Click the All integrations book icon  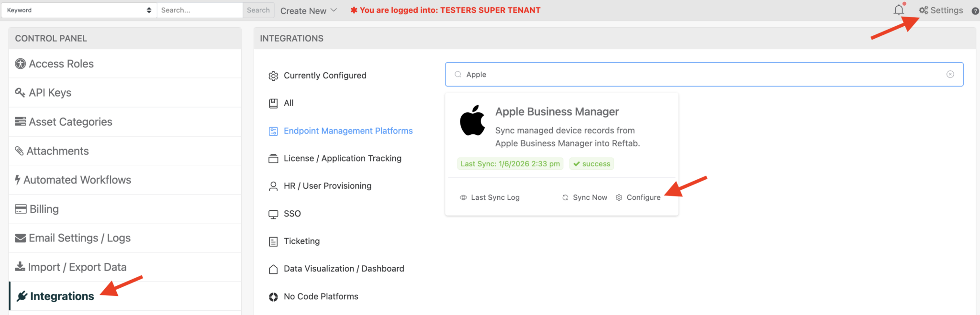[x=273, y=103]
